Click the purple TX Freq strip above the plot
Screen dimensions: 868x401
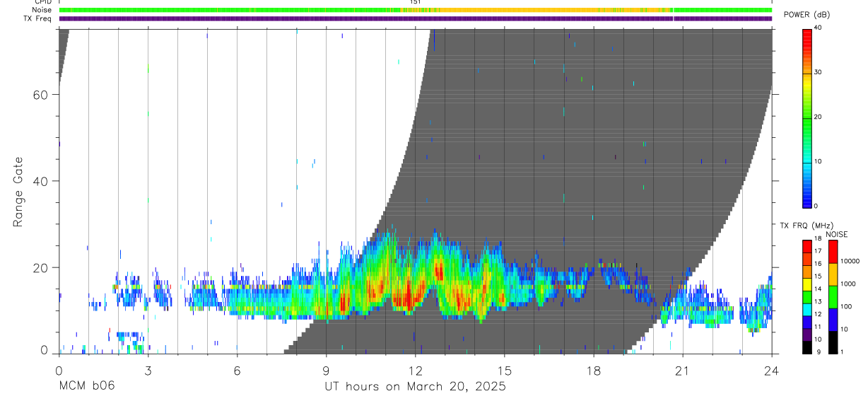416,18
